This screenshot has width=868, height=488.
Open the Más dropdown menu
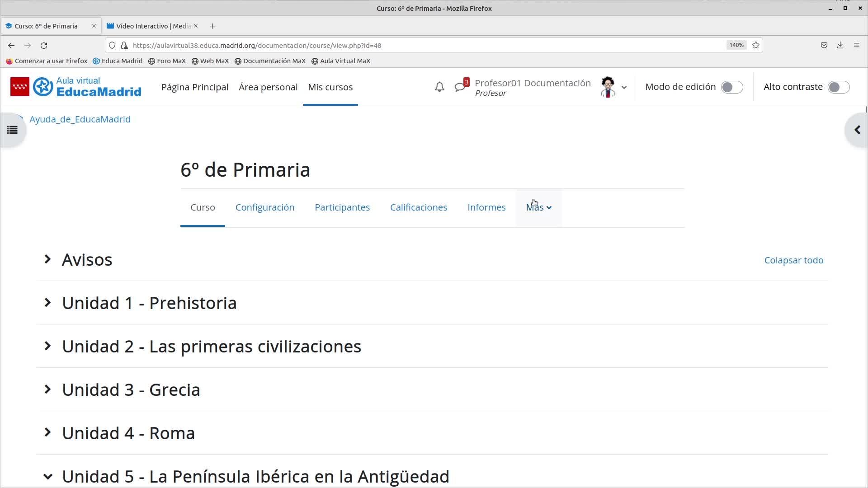click(538, 207)
